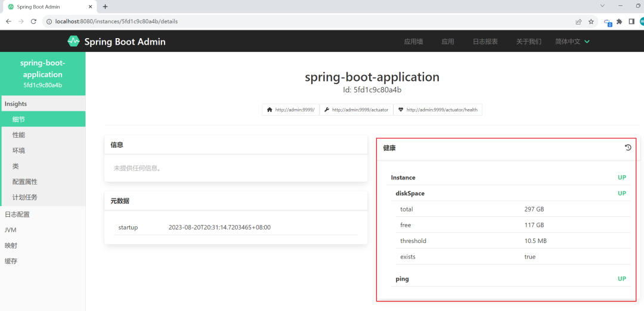This screenshot has height=311, width=644.
Task: Select 计划任务 in the sidebar
Action: click(x=44, y=197)
